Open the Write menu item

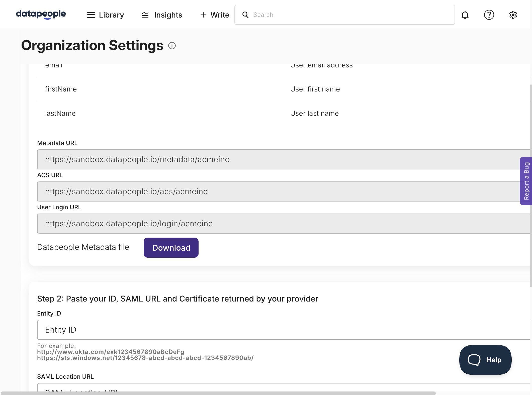coord(215,15)
